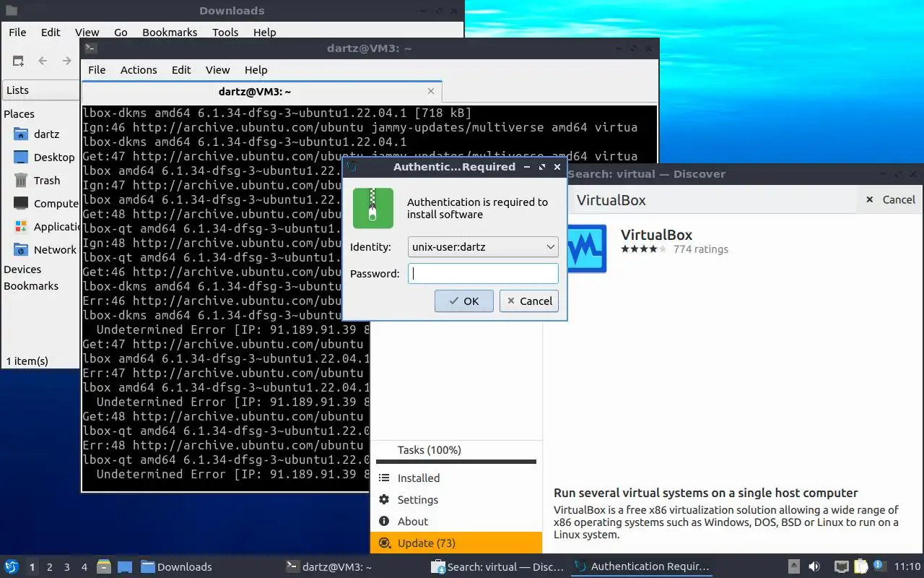
Task: Click the 774 ratings text in Discover
Action: (700, 249)
